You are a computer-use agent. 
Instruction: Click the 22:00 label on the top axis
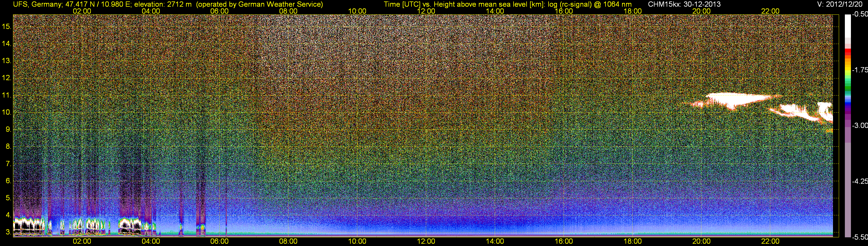(770, 11)
